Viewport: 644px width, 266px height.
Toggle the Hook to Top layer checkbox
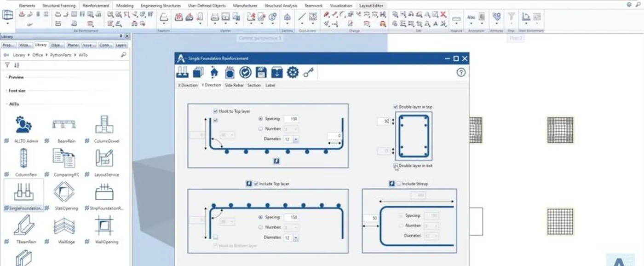pos(215,111)
